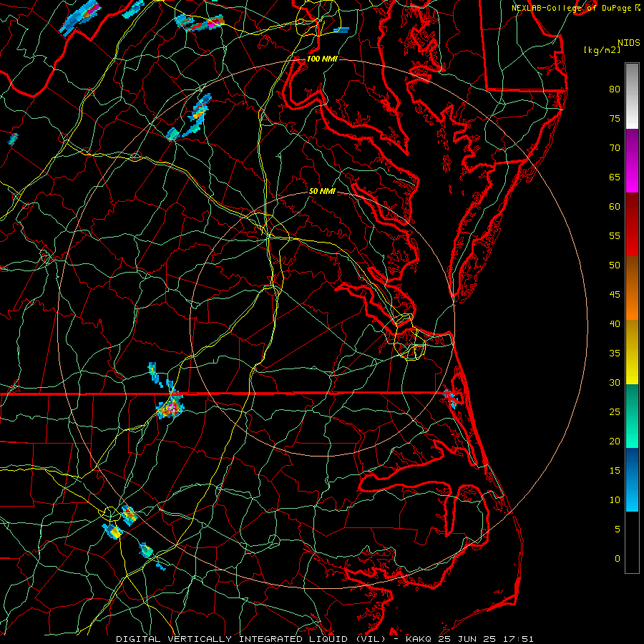
Task: Pick the brown-orange segment of the VIL scale
Action: [632, 288]
